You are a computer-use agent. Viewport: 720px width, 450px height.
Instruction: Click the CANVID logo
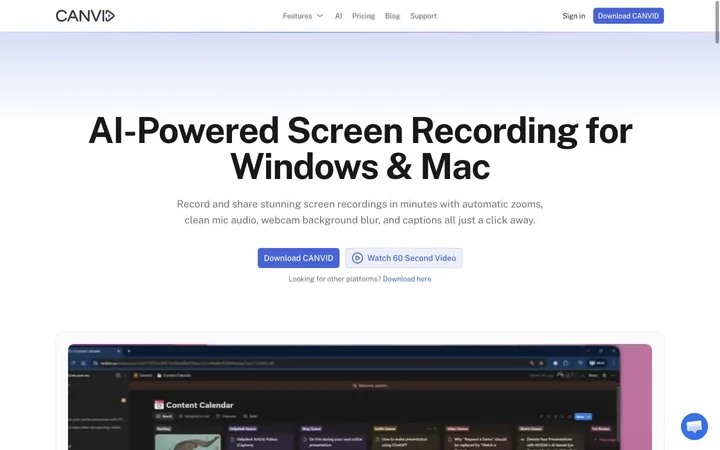click(85, 16)
